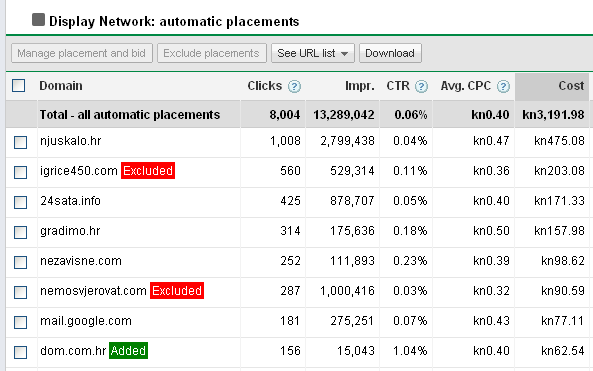Click the Download button
The image size is (593, 371).
click(x=390, y=53)
